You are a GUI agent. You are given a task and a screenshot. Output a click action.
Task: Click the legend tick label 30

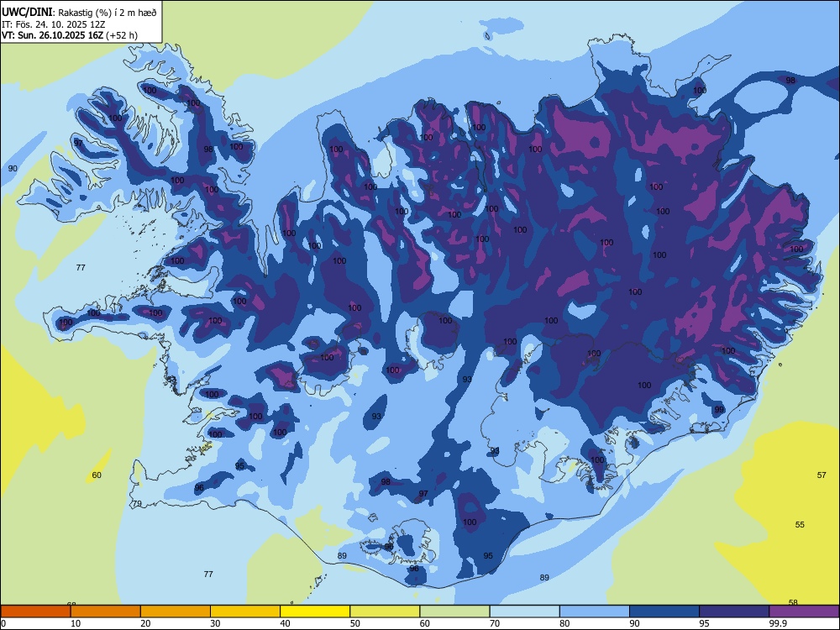coord(215,623)
